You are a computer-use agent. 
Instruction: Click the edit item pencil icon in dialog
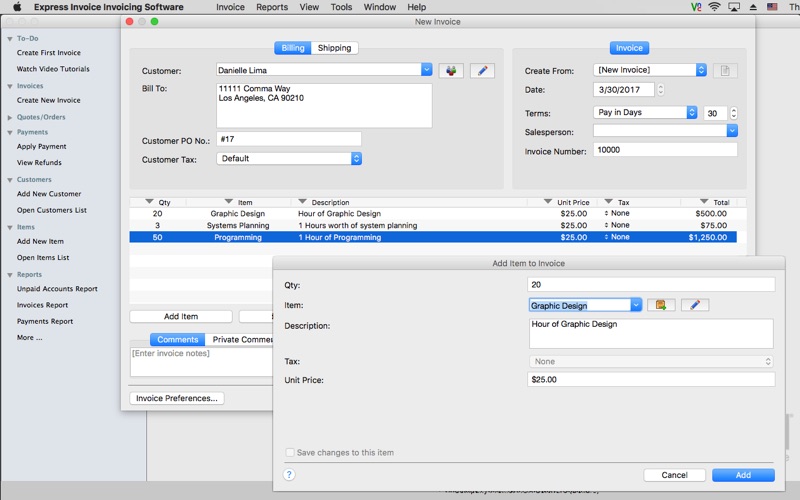[695, 305]
